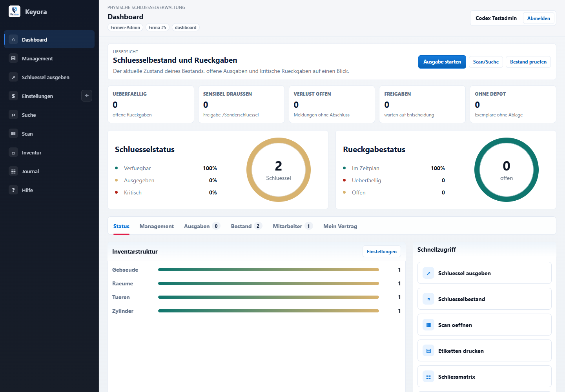Click the Im Zeitplan legend row
This screenshot has width=565, height=392.
point(394,168)
